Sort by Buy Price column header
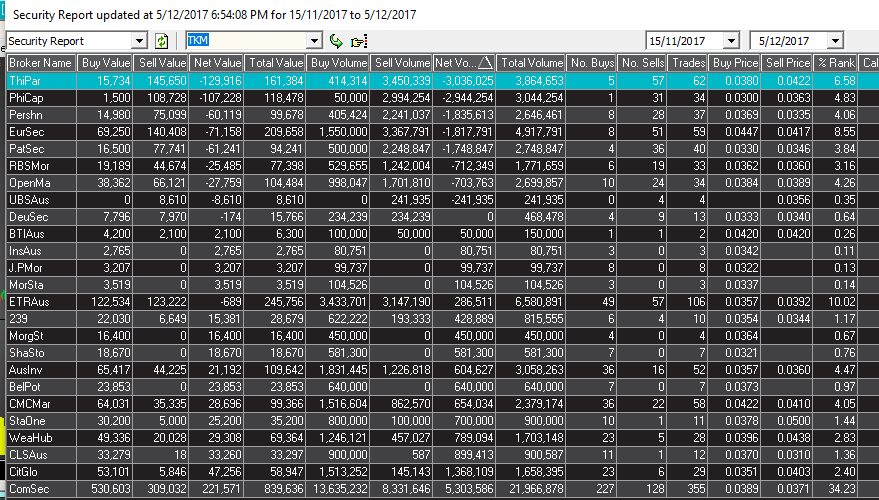Screen dimensions: 879x500 click(734, 63)
